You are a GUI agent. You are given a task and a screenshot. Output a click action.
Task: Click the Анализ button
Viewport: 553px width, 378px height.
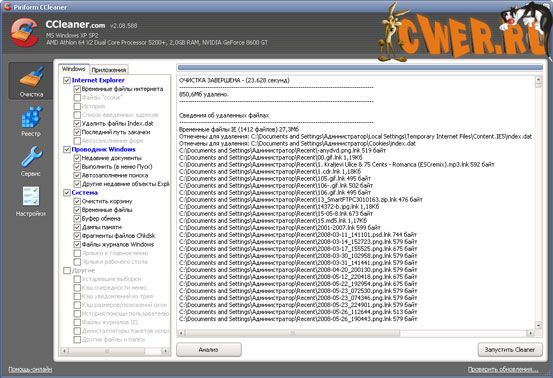pos(209,349)
